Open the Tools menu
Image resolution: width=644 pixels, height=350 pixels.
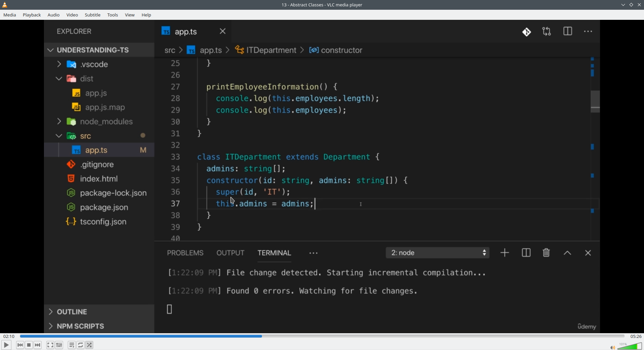point(113,15)
